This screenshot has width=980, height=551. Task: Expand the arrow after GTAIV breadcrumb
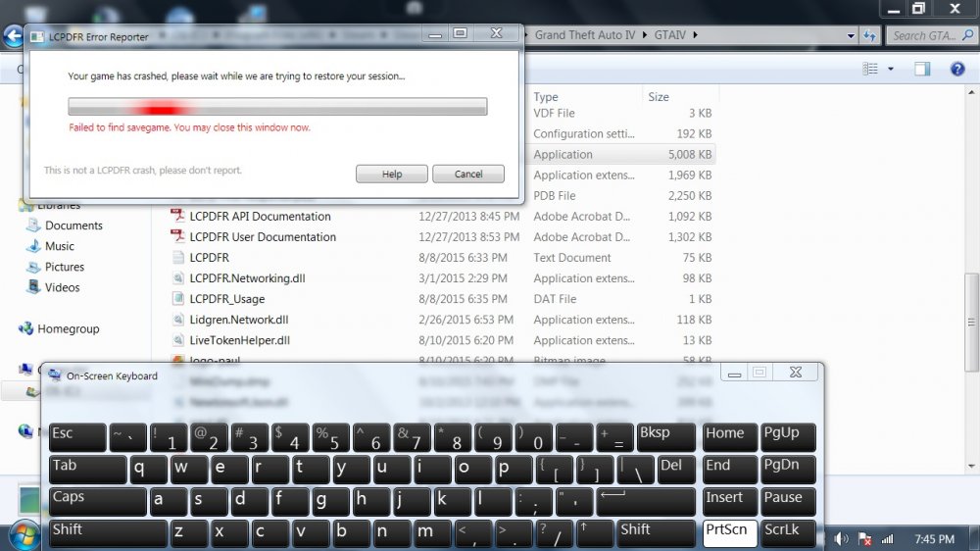point(695,35)
